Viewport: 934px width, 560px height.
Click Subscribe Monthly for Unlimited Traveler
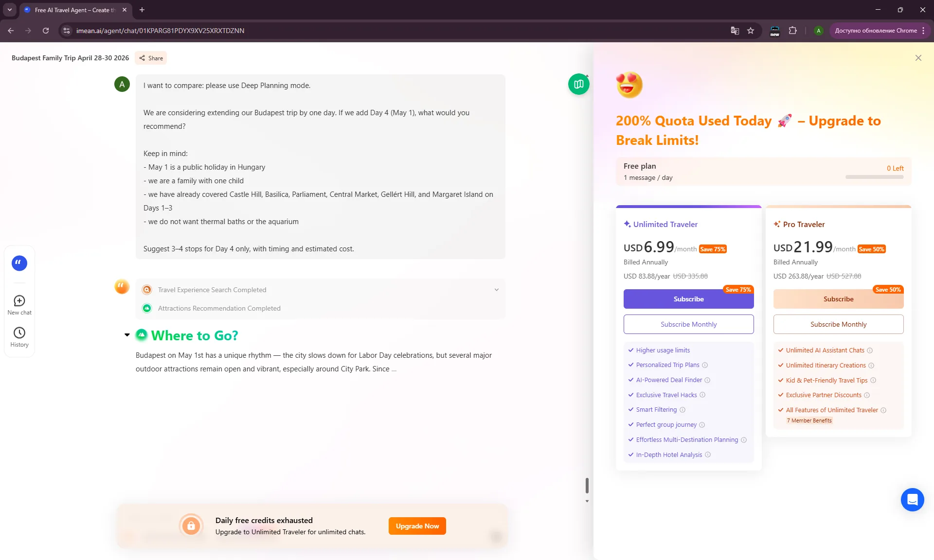point(688,324)
